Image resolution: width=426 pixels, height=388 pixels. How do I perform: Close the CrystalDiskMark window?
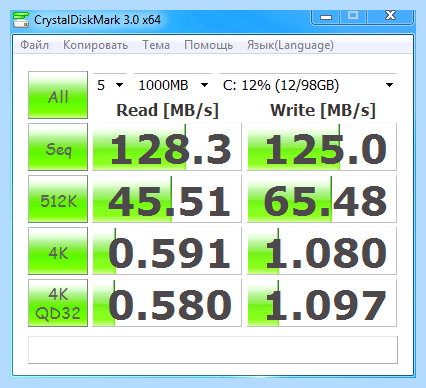tap(390, 16)
